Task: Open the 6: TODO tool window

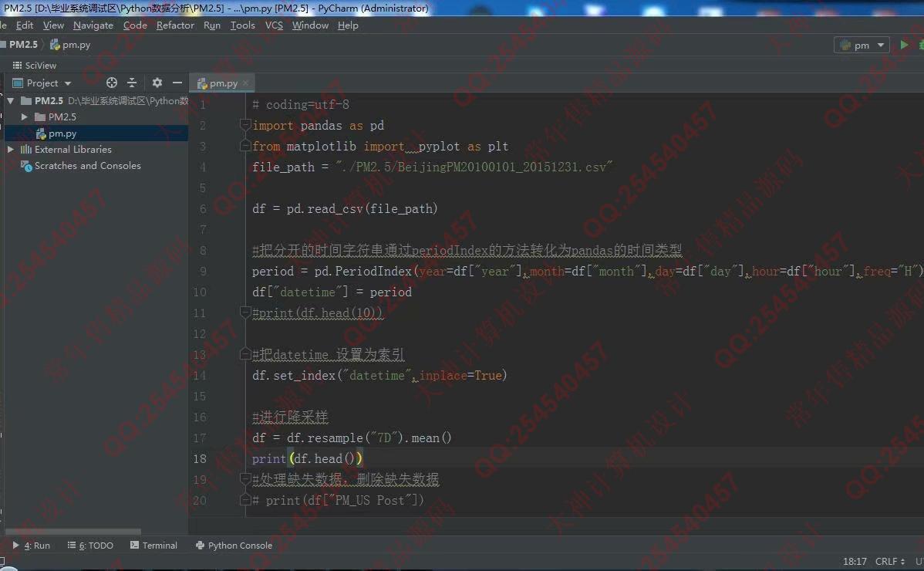Action: [90, 546]
